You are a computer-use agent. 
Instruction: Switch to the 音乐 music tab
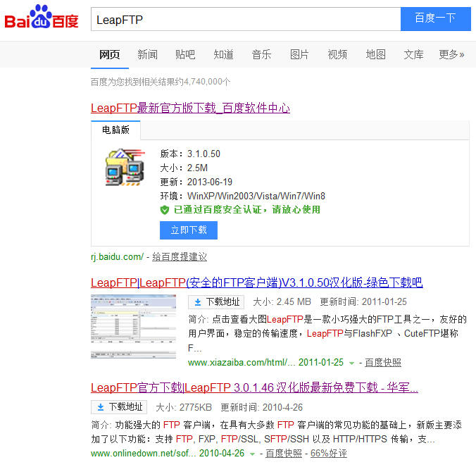click(261, 55)
